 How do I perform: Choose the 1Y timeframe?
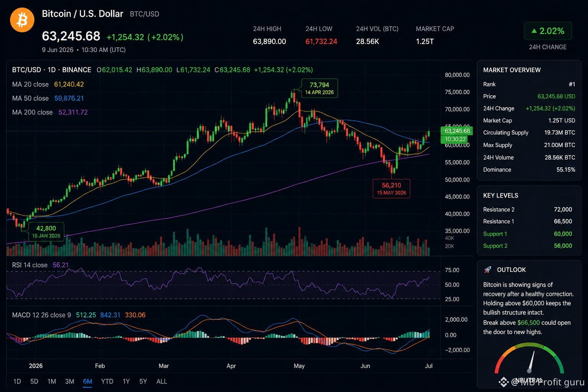tap(126, 381)
